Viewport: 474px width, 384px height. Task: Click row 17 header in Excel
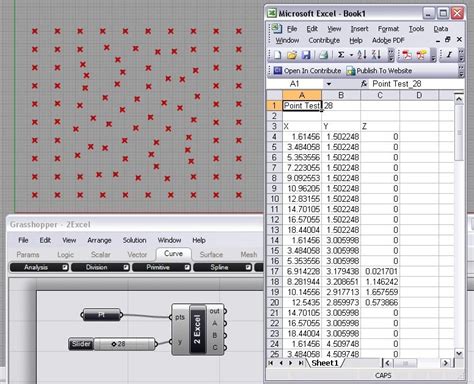coord(274,271)
